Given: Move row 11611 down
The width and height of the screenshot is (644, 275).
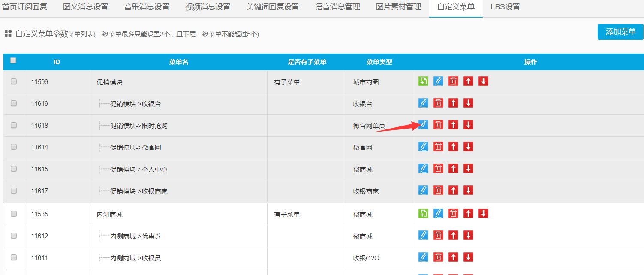Looking at the screenshot, I should point(468,257).
